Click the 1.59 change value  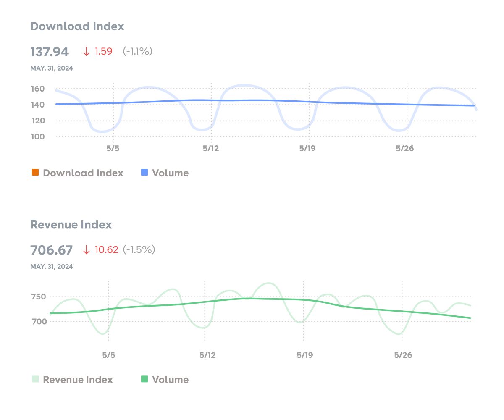point(103,51)
